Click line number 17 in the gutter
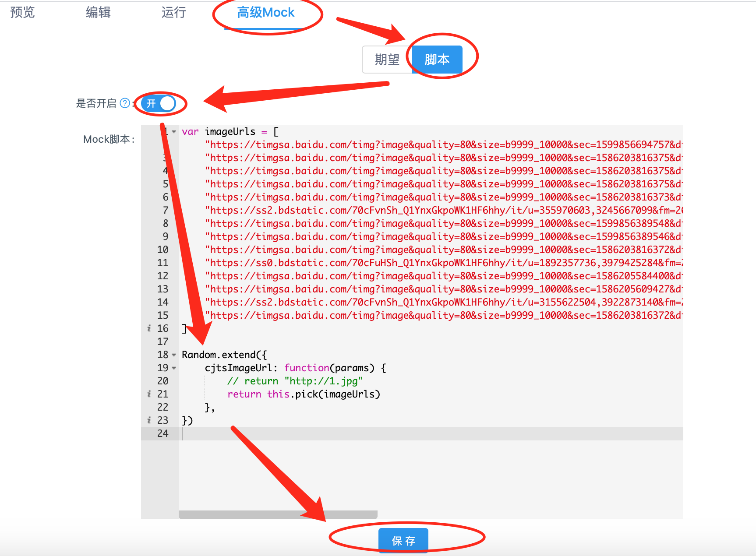This screenshot has width=756, height=556. (163, 342)
